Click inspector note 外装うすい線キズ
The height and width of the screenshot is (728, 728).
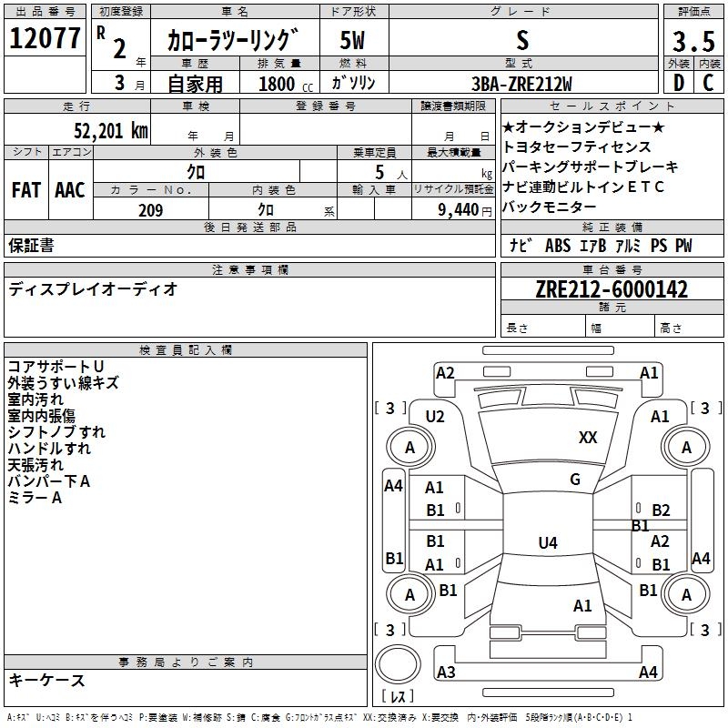[x=64, y=382]
